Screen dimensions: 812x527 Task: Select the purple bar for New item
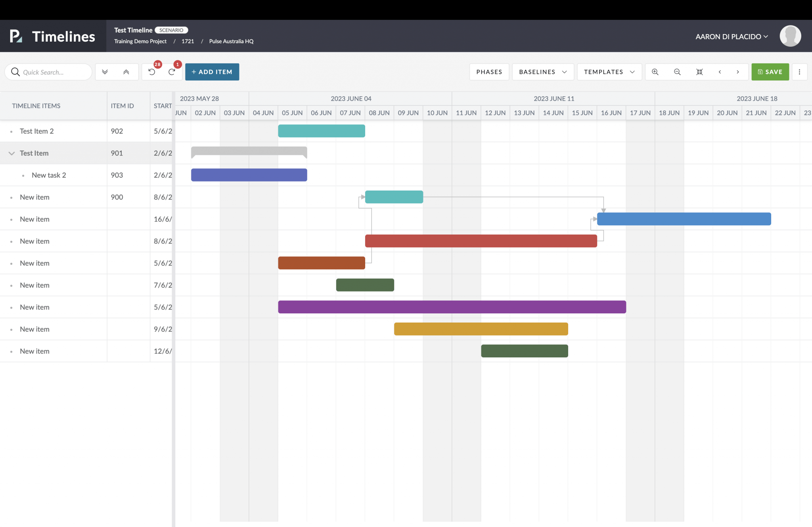point(452,307)
